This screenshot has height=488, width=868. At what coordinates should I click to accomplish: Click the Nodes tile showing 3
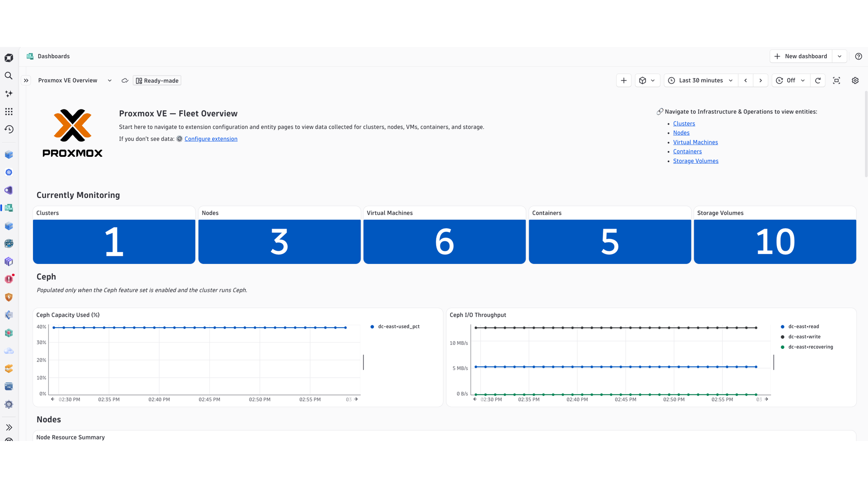click(x=279, y=242)
